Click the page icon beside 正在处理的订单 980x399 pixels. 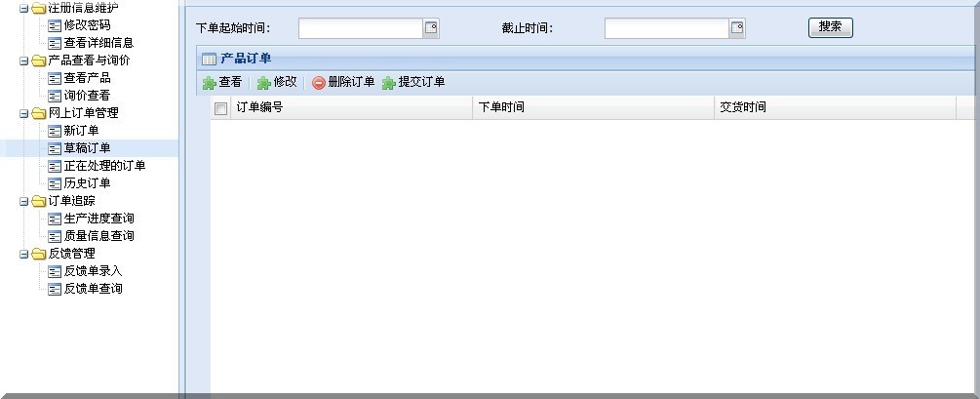(55, 166)
